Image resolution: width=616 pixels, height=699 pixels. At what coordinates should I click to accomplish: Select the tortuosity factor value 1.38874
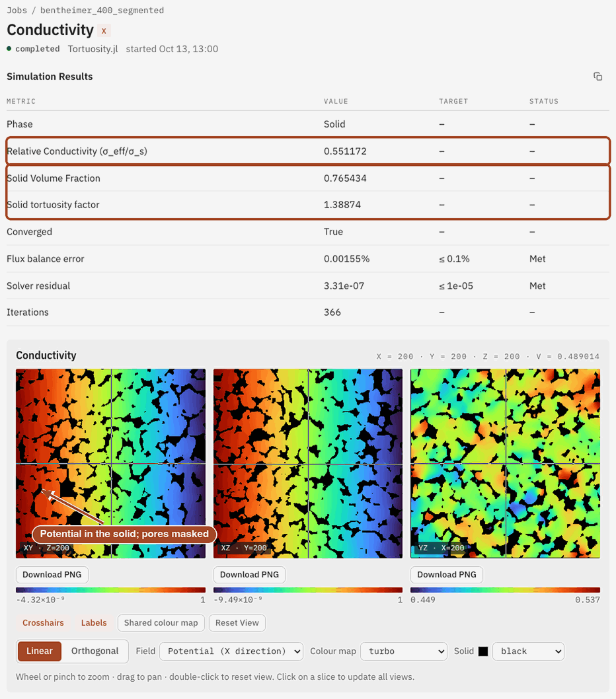pos(342,205)
